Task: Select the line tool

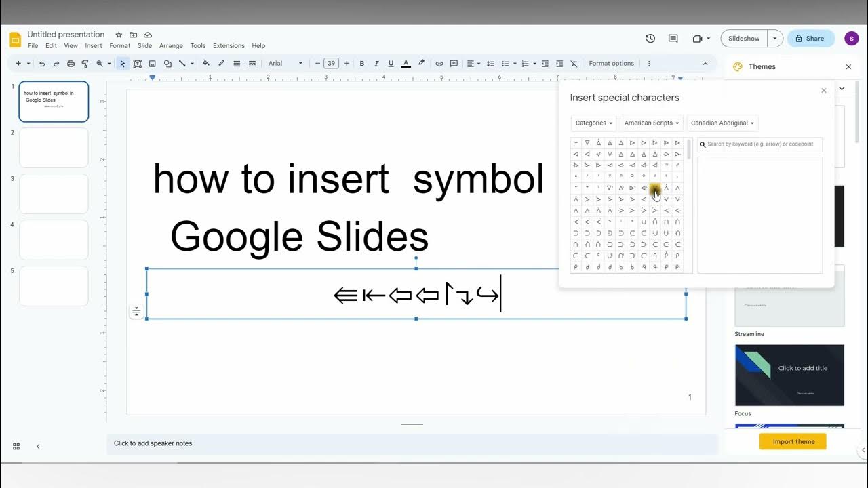Action: pos(182,64)
